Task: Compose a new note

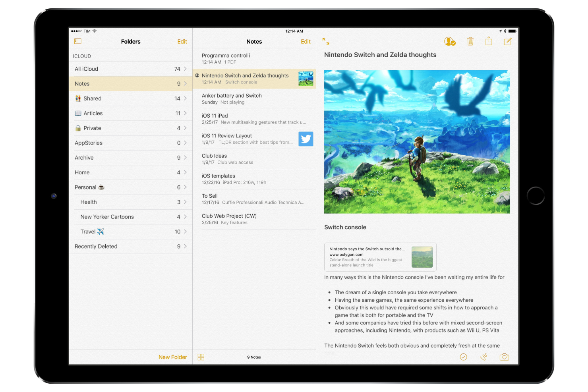Action: coord(507,41)
